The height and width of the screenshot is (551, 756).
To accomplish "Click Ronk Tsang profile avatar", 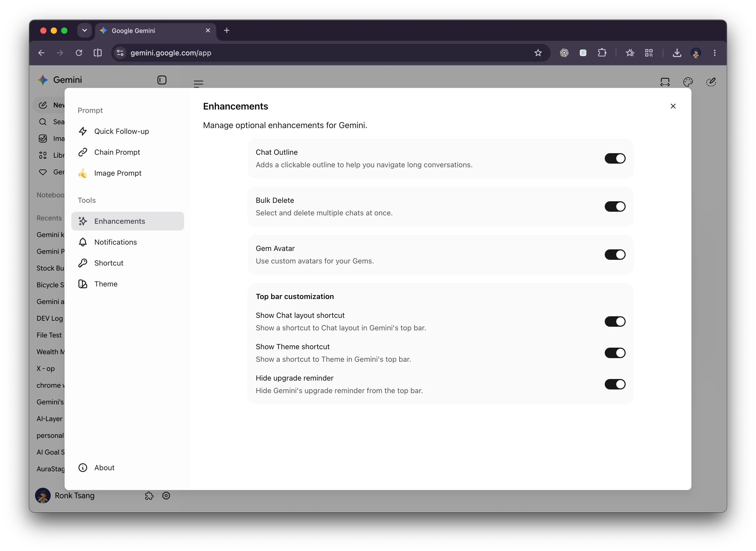I will coord(43,496).
